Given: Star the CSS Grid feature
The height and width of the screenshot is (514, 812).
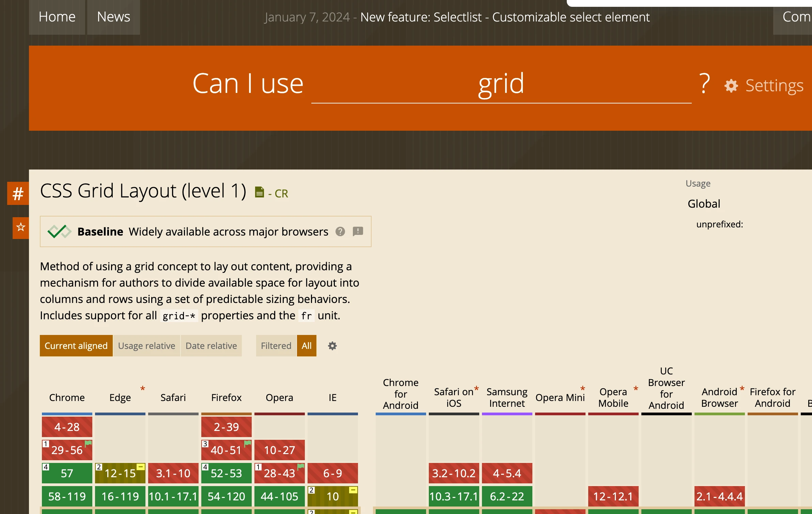Looking at the screenshot, I should [x=21, y=227].
